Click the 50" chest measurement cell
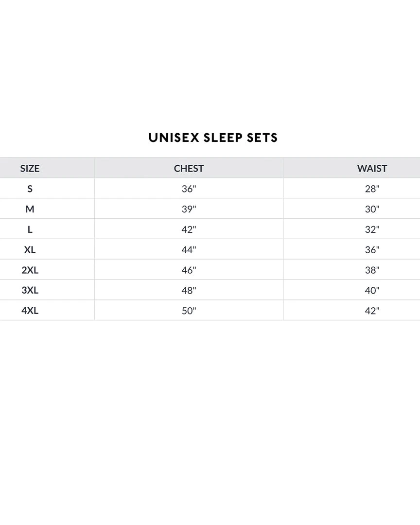The image size is (420, 525). coord(189,311)
